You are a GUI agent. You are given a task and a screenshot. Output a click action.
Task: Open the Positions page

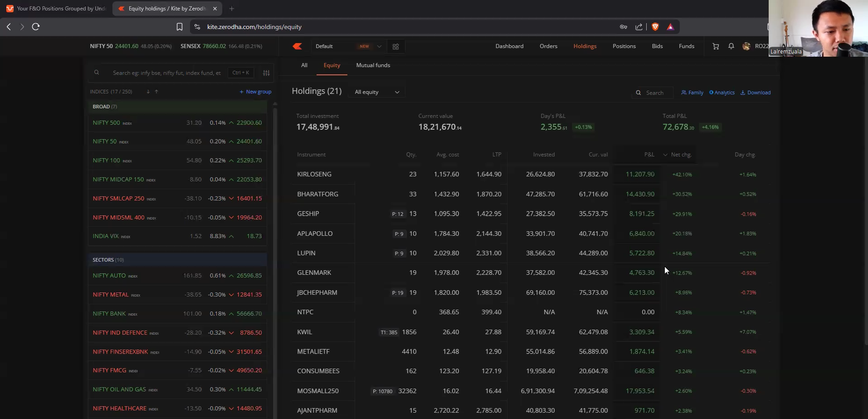[x=624, y=46]
